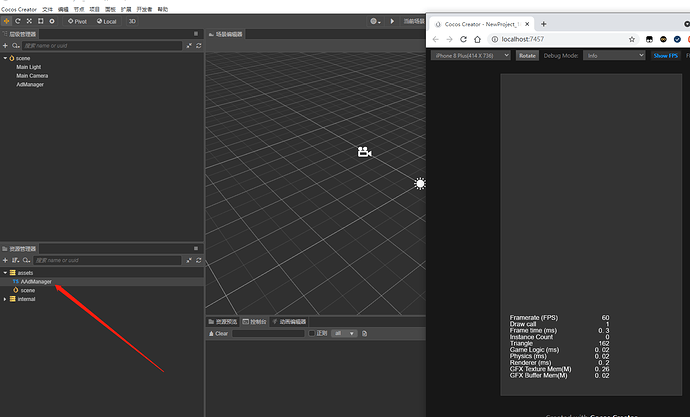Open the 扩展 (Extension) menu
The width and height of the screenshot is (690, 417).
click(x=126, y=9)
